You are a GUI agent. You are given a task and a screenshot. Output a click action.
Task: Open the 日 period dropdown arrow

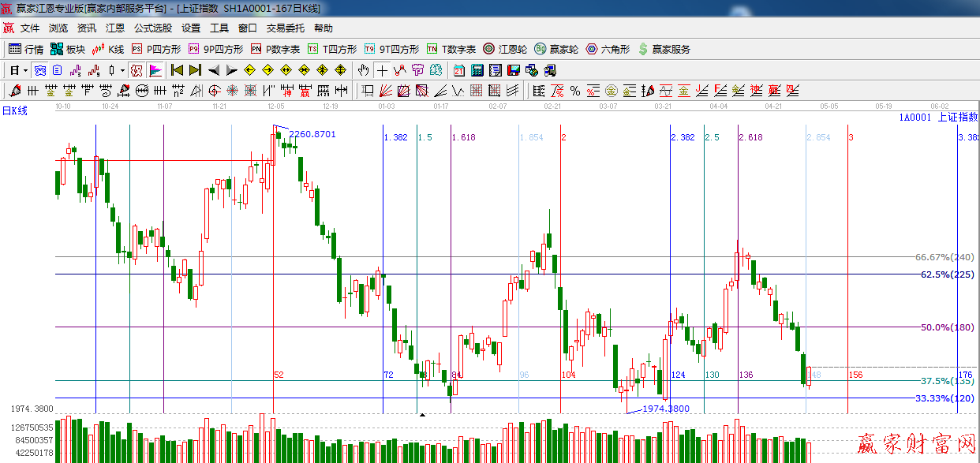pos(26,70)
